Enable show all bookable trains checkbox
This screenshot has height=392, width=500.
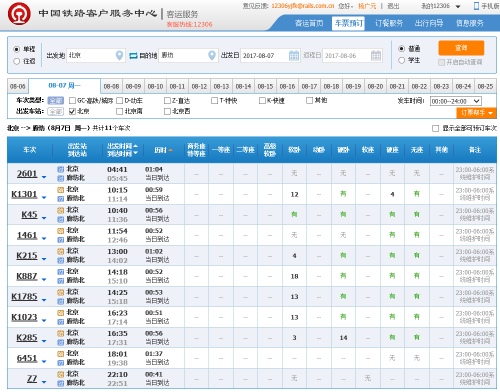tap(435, 128)
